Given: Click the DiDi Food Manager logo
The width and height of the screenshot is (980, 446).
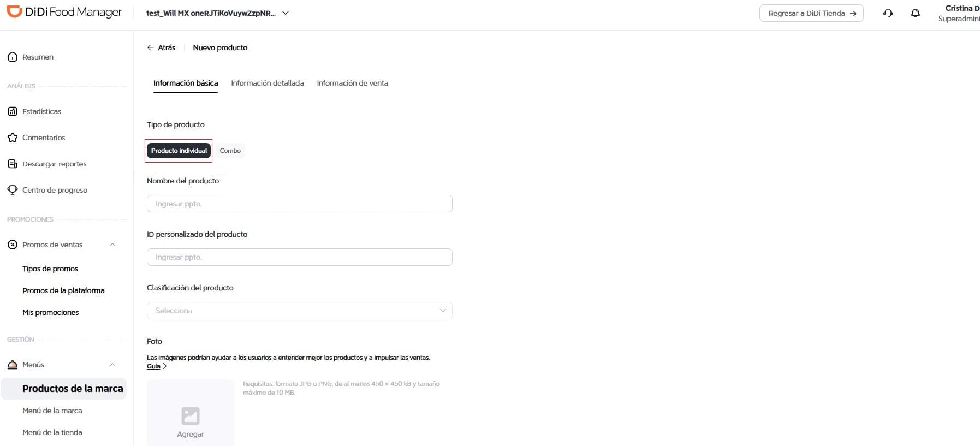Looking at the screenshot, I should coord(64,12).
